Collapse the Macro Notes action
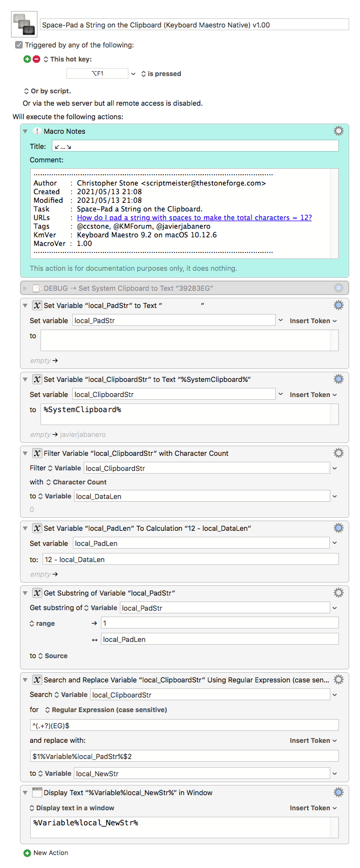 [x=25, y=131]
